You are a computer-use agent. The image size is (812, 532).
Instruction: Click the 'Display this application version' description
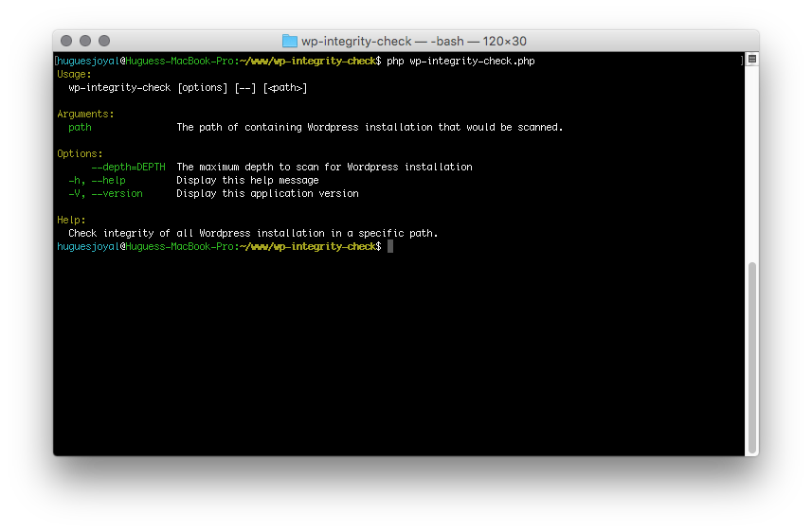pyautogui.click(x=267, y=193)
